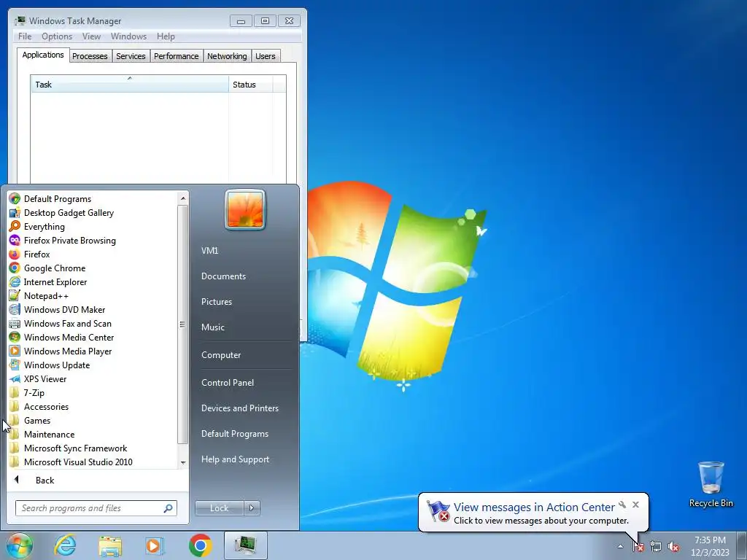This screenshot has width=747, height=560.
Task: Select Task Manager taskbar button
Action: 245,545
